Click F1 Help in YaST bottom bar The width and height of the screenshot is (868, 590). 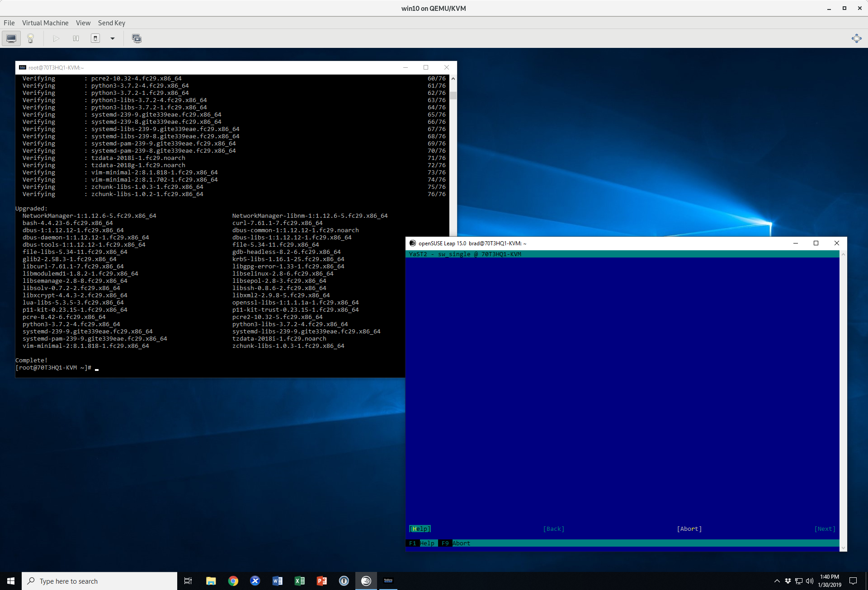click(x=422, y=543)
